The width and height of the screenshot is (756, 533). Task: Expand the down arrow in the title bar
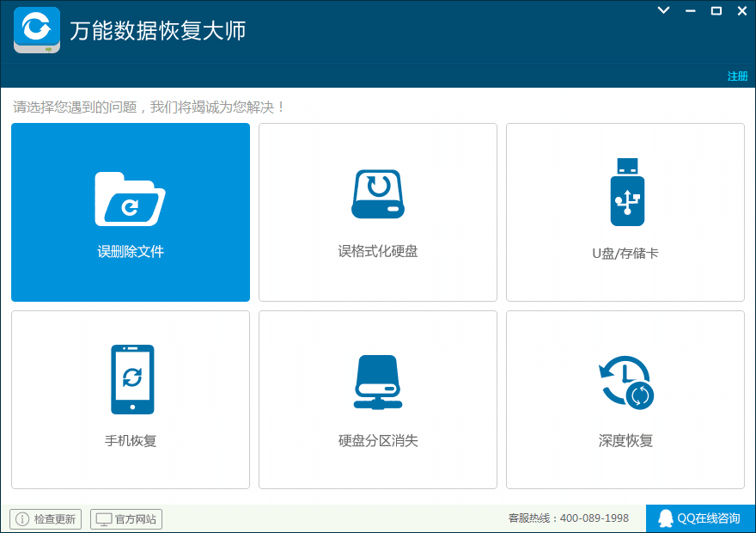coord(661,10)
